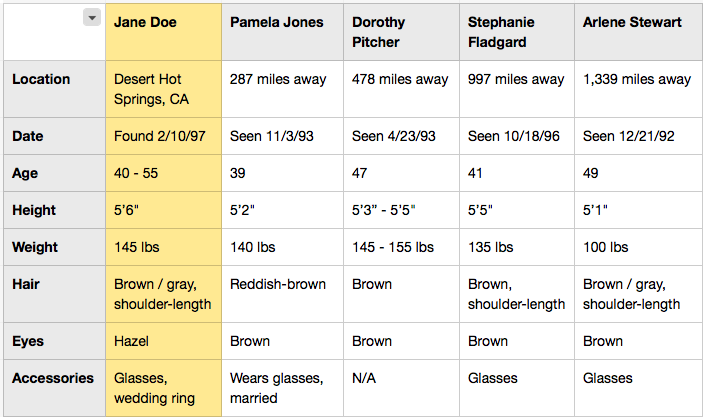Select the Desert Hot Springs, CA cell
The image size is (705, 419).
coord(162,89)
